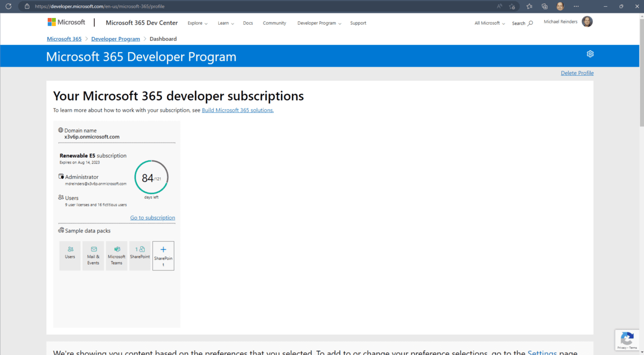Open the settings gear in blue banner

pos(590,54)
